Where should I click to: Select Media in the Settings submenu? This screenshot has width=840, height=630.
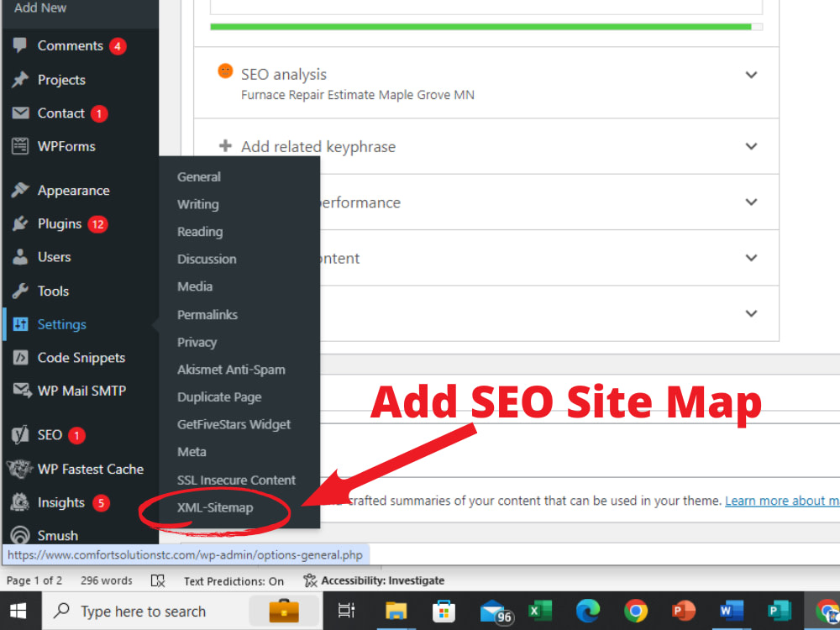click(x=195, y=286)
